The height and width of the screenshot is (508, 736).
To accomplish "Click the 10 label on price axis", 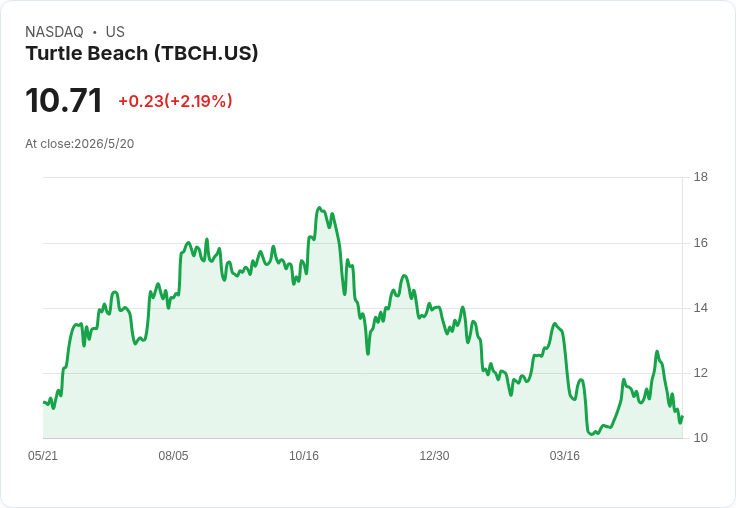I will (700, 438).
